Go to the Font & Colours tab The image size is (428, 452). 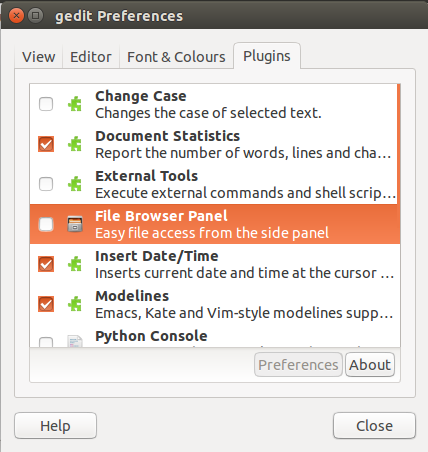point(176,57)
